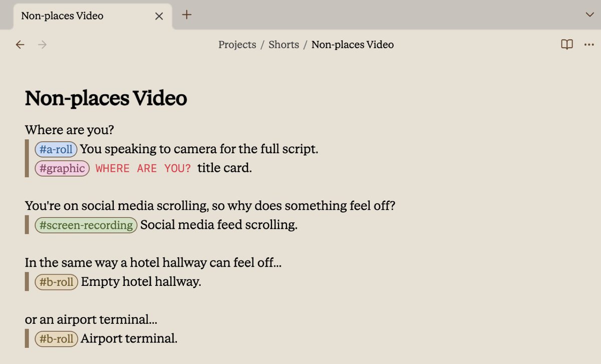Click the 'or an airport terminal...' line
The width and height of the screenshot is (601, 364).
click(x=91, y=319)
